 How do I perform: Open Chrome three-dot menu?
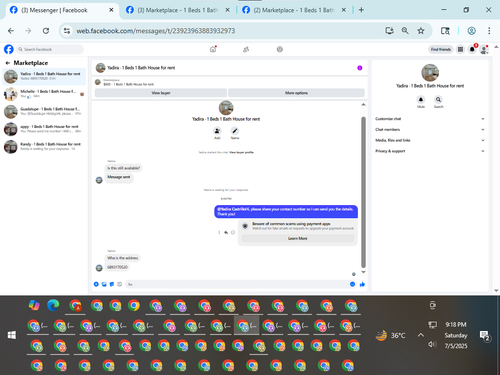click(x=489, y=31)
